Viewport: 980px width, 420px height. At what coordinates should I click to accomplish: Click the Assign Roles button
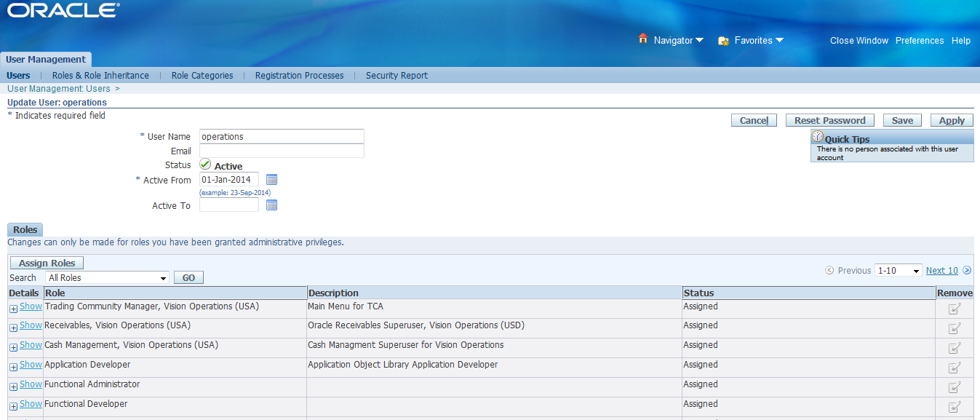(46, 263)
